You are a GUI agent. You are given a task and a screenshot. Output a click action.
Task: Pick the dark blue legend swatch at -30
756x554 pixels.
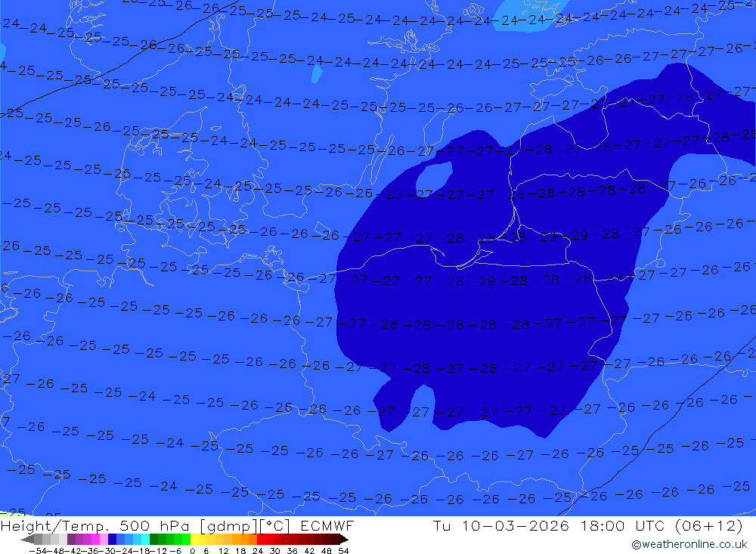(x=113, y=539)
